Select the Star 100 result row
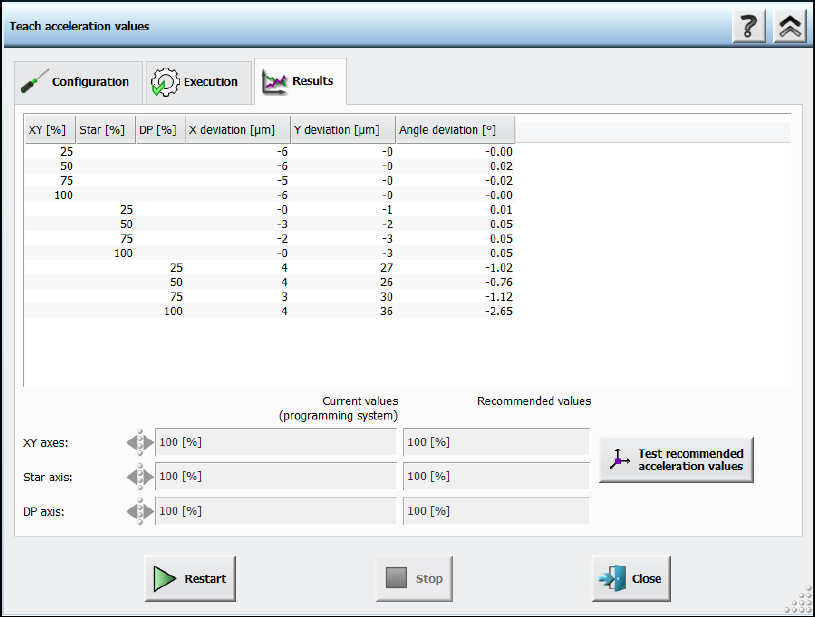The image size is (815, 617). [x=270, y=254]
